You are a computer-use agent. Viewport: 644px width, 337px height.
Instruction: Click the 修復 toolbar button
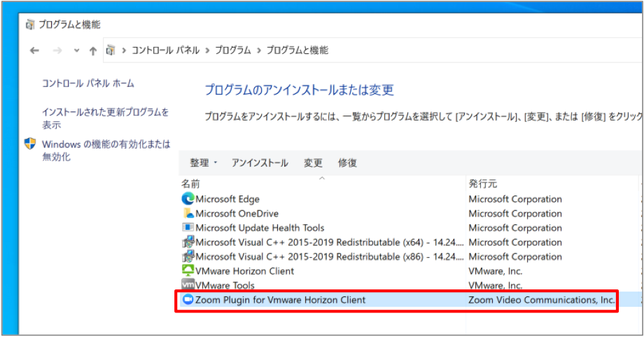pos(347,163)
